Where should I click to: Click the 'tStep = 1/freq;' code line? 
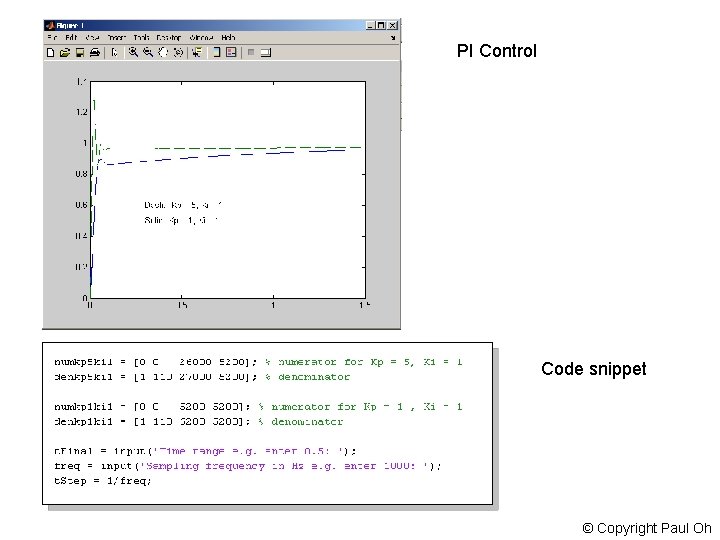tap(102, 481)
